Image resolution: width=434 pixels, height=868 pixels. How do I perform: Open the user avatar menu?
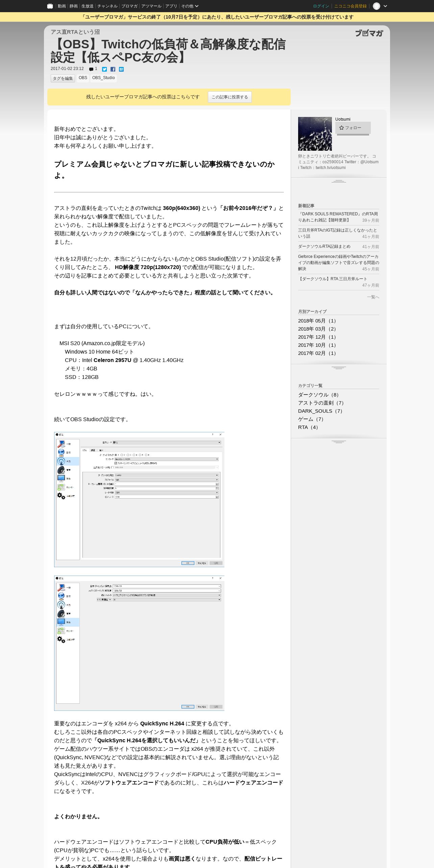[377, 6]
